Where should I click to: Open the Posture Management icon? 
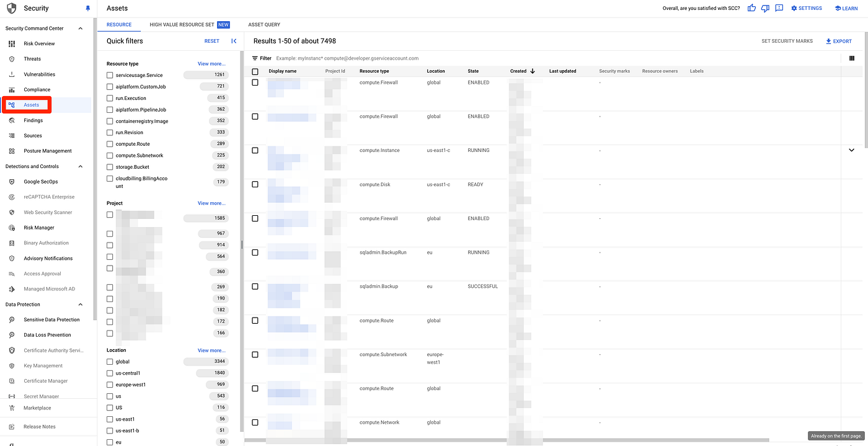pos(12,151)
